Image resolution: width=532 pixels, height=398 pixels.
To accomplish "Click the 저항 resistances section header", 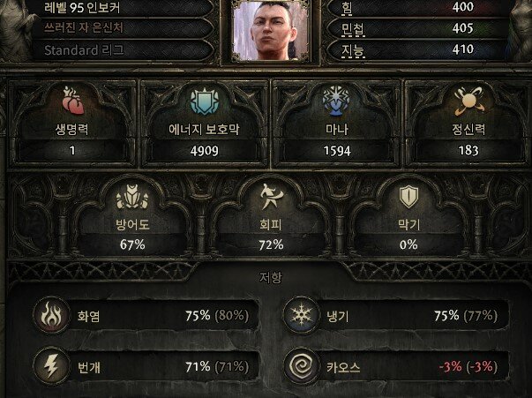I will (x=270, y=278).
